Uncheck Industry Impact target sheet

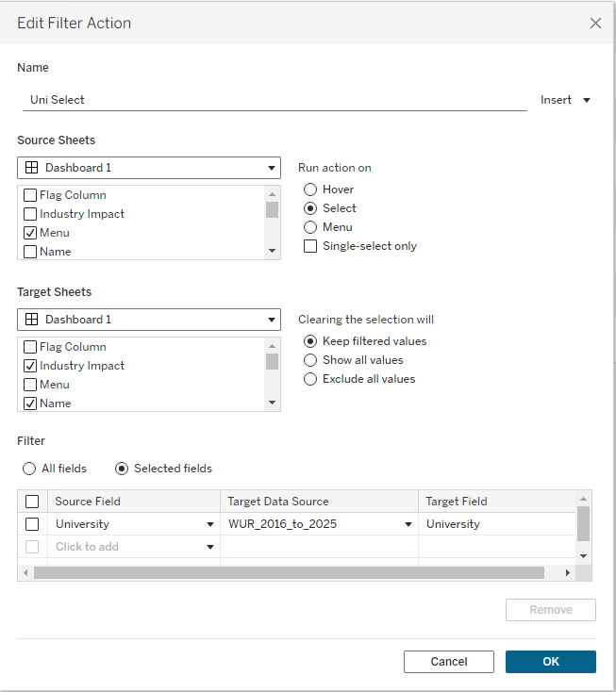point(30,366)
